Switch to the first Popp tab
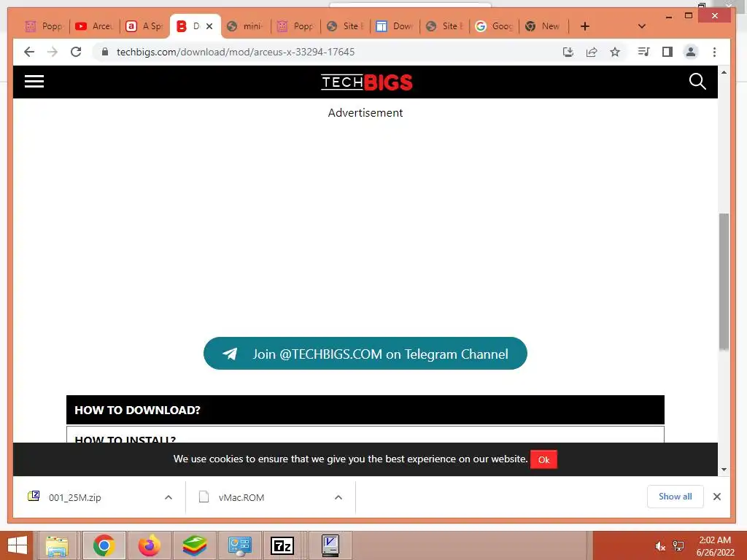The height and width of the screenshot is (560, 747). [43, 26]
